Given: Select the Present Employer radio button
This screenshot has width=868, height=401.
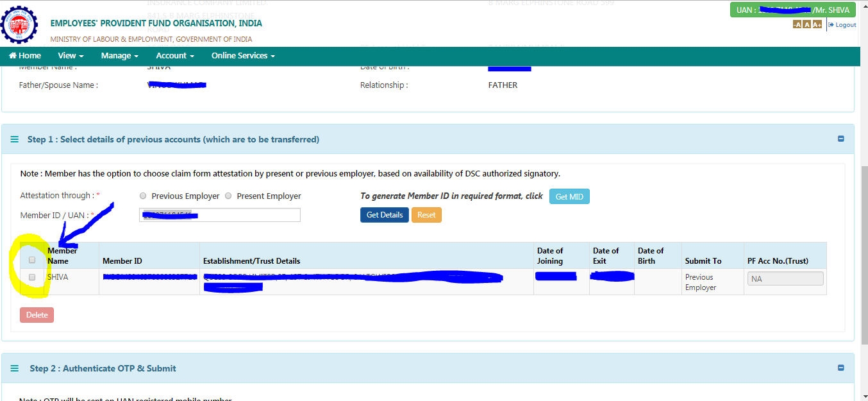Looking at the screenshot, I should point(228,196).
